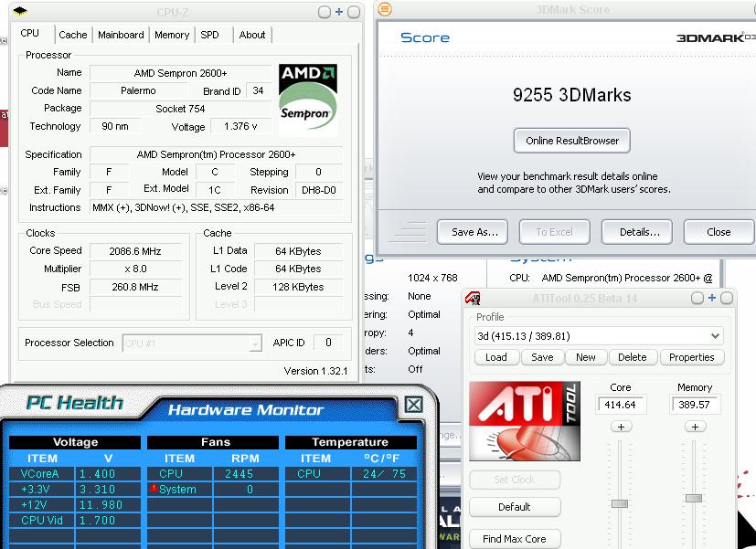Click the Memory clock slider handle
This screenshot has height=549, width=756.
coord(694,499)
